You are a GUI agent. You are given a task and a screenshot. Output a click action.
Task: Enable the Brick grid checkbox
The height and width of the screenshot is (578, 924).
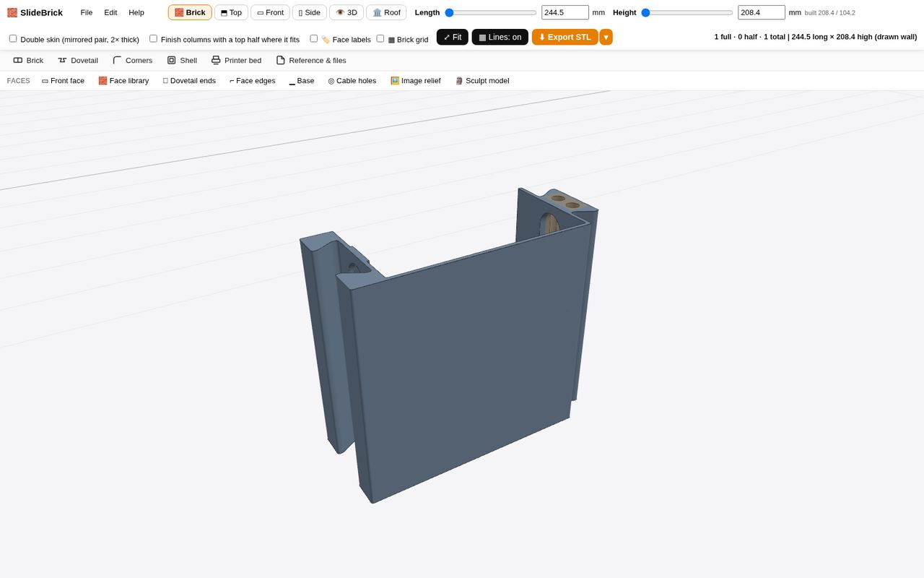click(380, 38)
